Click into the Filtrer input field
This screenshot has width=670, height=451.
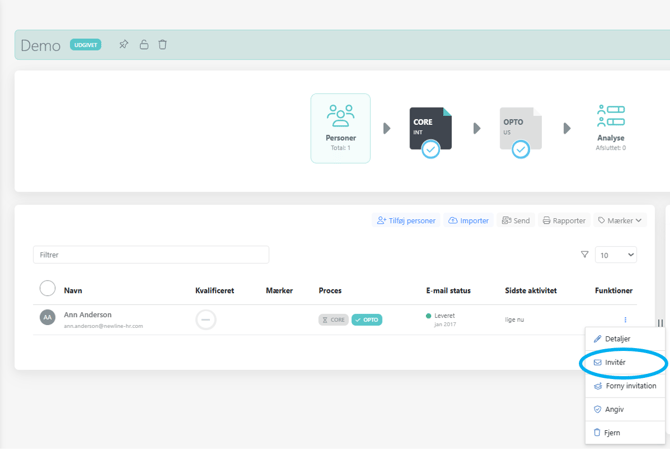click(x=150, y=255)
